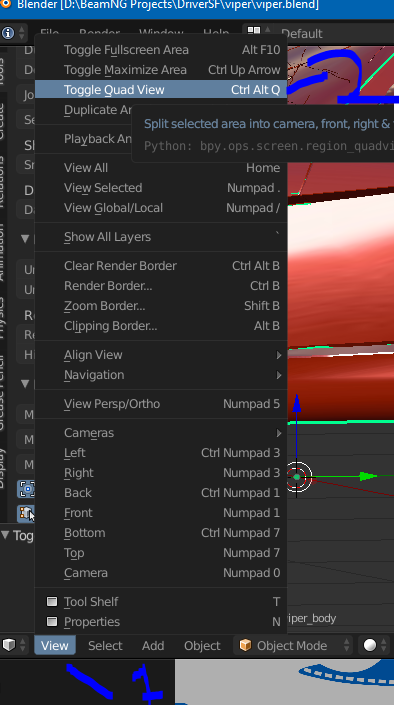Click the Info editor type icon
Viewport: 399px width, 705px height.
(8, 33)
